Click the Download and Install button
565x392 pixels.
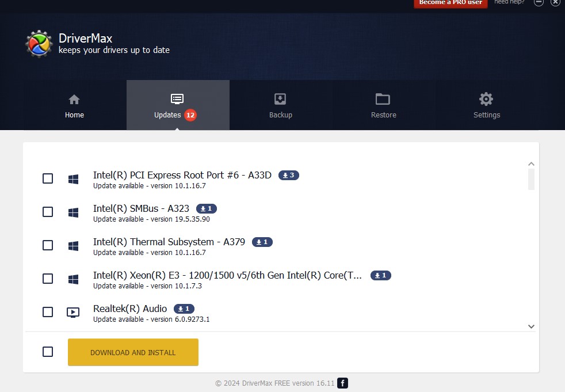pos(133,352)
